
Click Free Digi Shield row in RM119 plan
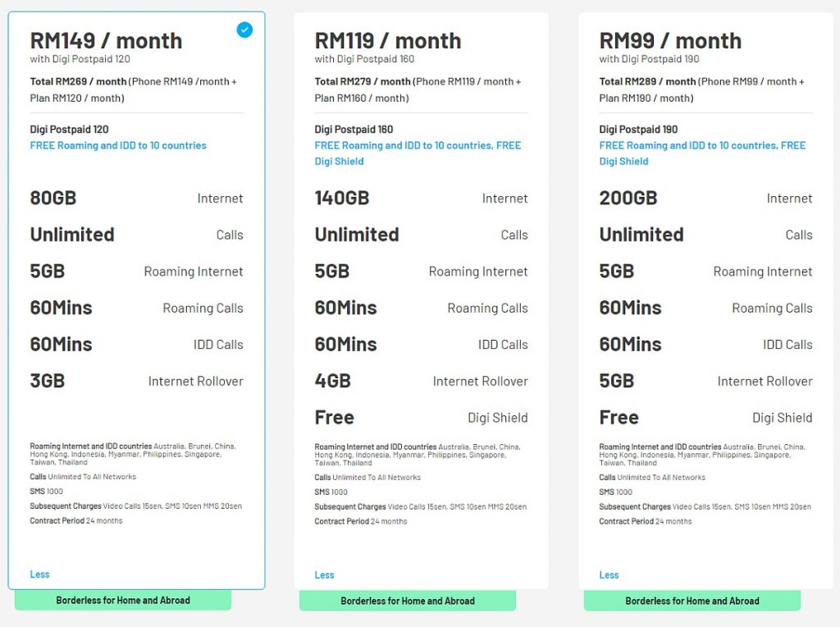[421, 417]
